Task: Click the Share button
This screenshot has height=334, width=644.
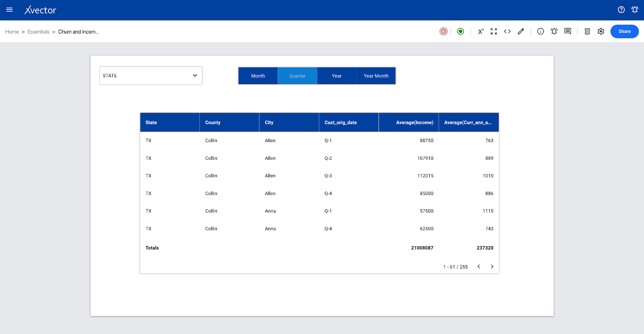Action: coord(624,31)
